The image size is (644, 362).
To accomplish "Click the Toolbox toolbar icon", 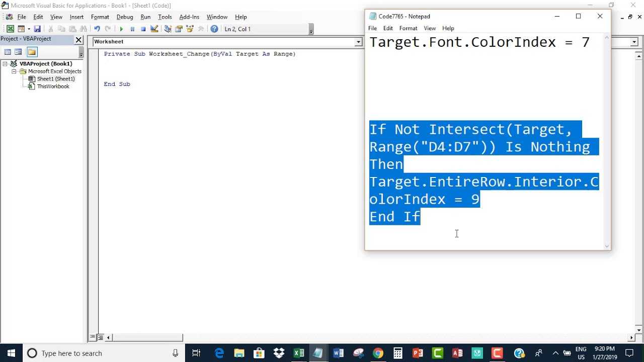I will pos(201,29).
